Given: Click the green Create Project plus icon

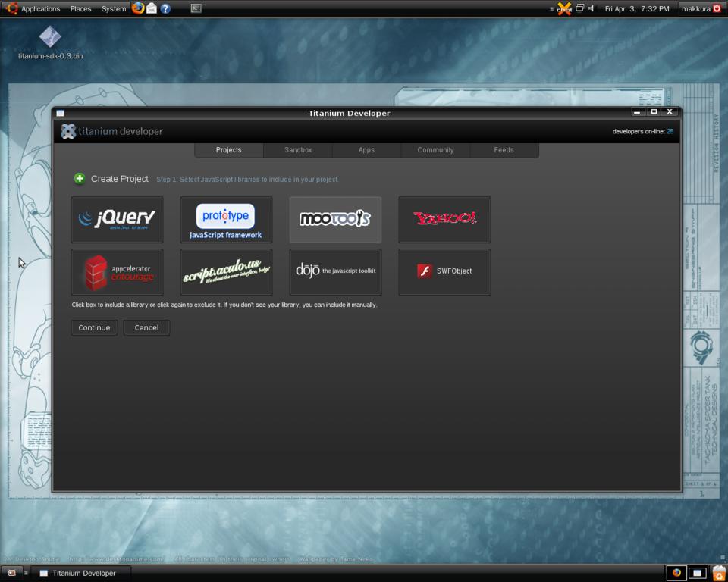Looking at the screenshot, I should [x=80, y=179].
